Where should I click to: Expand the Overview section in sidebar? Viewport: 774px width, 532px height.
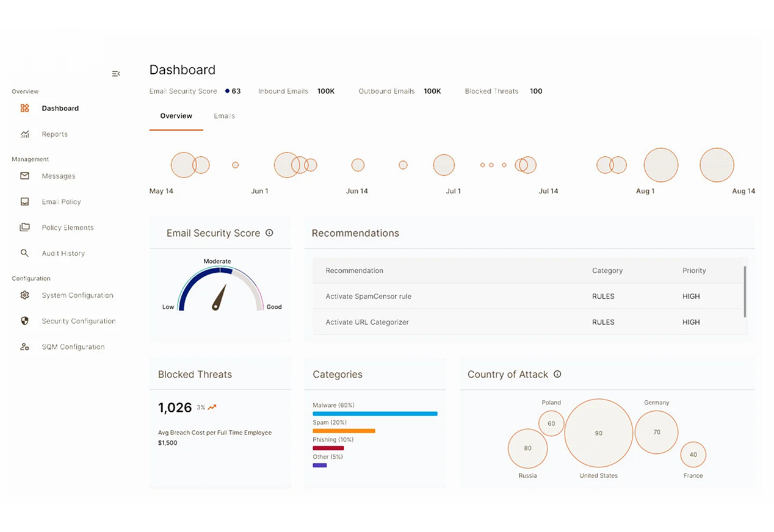point(25,91)
